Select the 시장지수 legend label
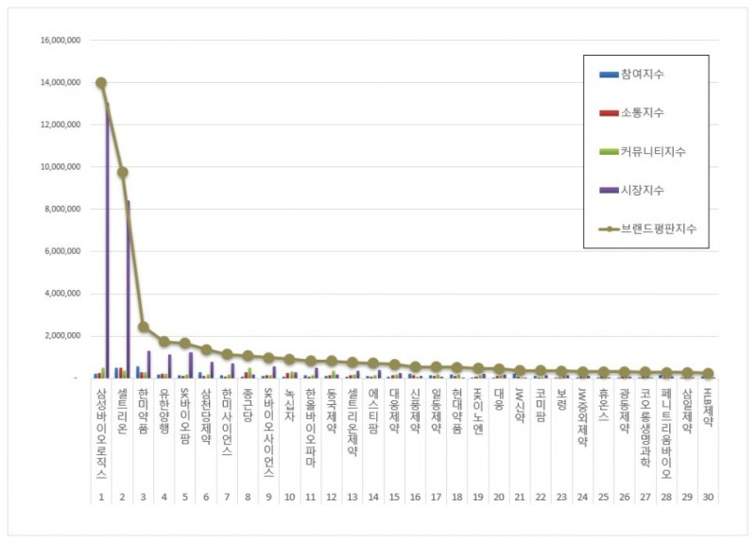This screenshot has width=756, height=541. 643,191
